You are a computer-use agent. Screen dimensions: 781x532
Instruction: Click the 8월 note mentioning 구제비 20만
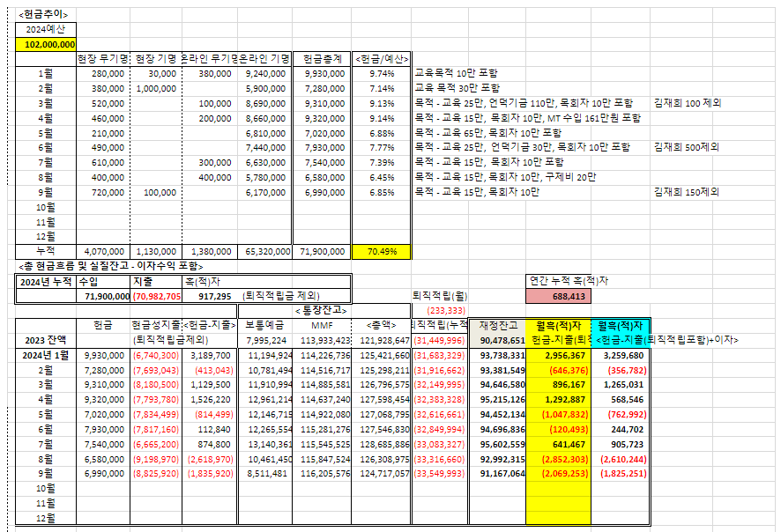505,177
